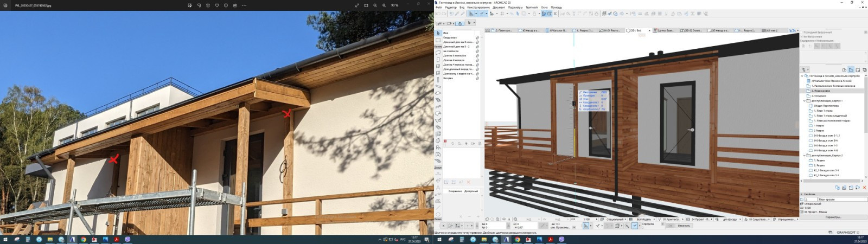The height and width of the screenshot is (244, 868).
Task: Collapse the Свойства properties panel
Action: pos(802,194)
